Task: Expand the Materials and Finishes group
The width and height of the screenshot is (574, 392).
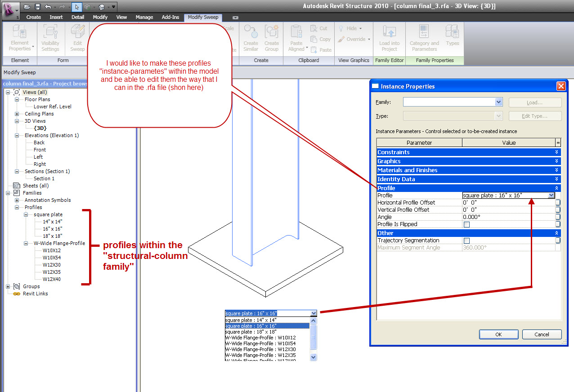Action: [557, 170]
